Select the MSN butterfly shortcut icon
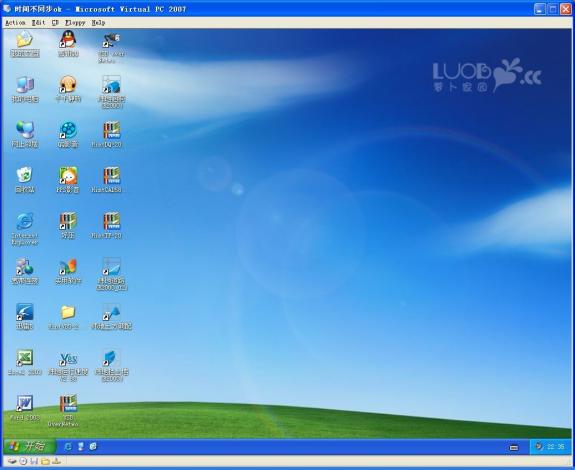Screen dimensions: 575x470 pyautogui.click(x=68, y=271)
